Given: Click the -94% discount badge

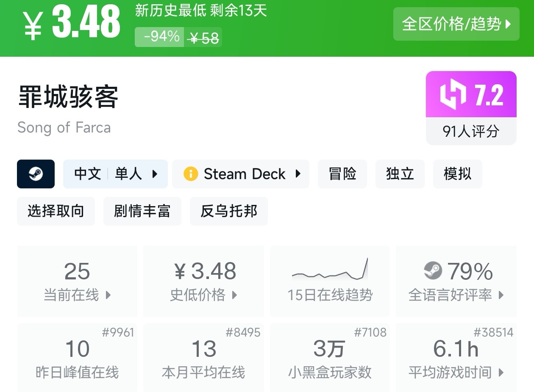Looking at the screenshot, I should point(160,37).
